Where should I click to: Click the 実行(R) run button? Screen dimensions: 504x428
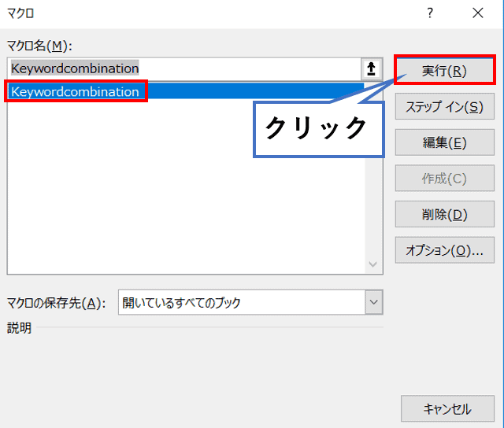[444, 70]
